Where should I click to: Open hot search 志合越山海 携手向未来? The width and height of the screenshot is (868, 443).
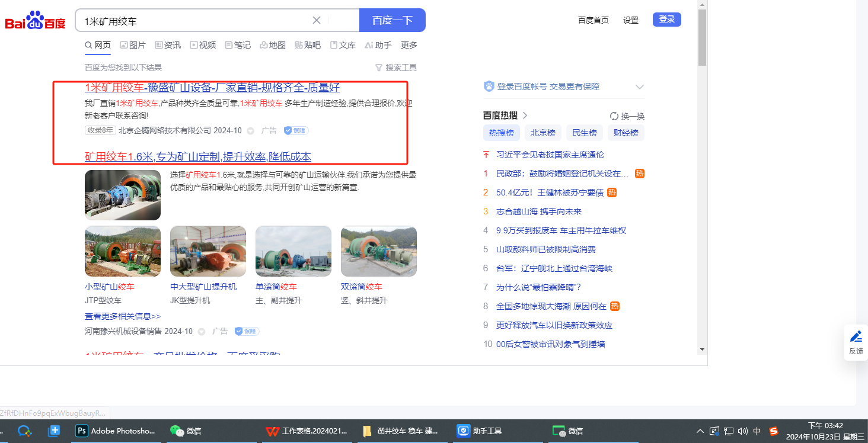pos(539,211)
